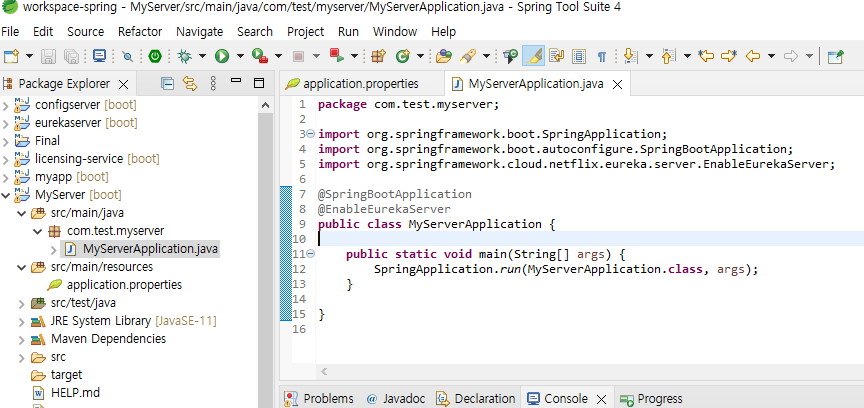This screenshot has width=864, height=408.
Task: Open the Refactor menu
Action: click(x=140, y=31)
